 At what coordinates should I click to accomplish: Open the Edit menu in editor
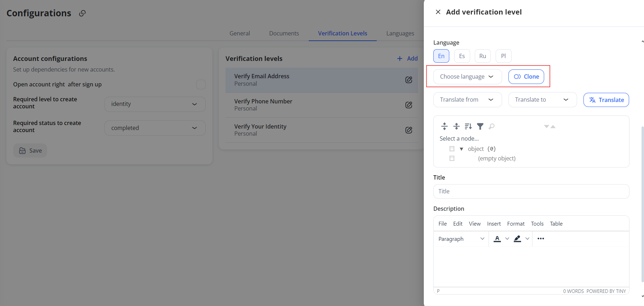click(x=458, y=223)
